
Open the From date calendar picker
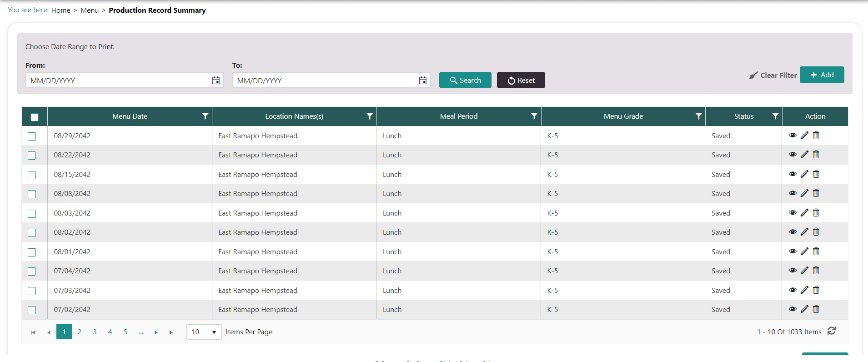(216, 80)
